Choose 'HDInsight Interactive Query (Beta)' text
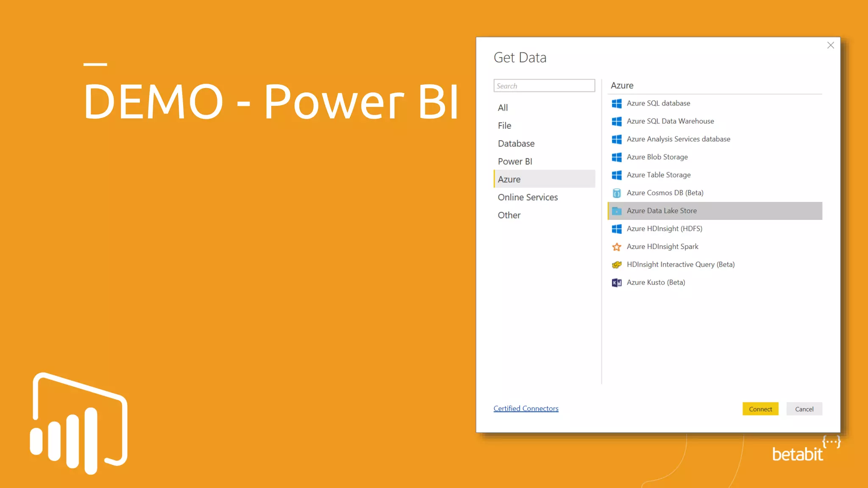Viewport: 868px width, 488px height. point(681,264)
